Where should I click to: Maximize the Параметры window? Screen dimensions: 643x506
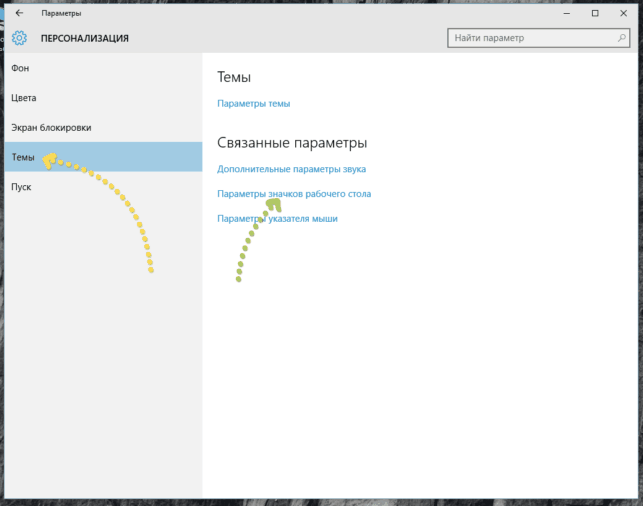pyautogui.click(x=595, y=14)
